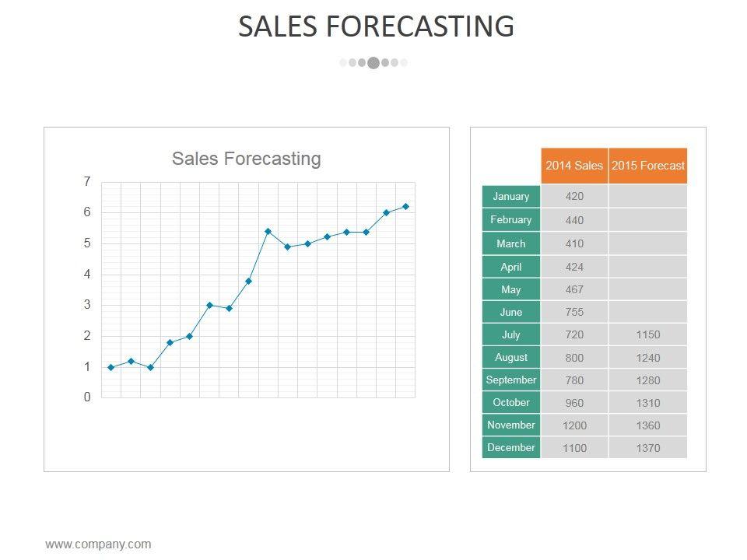Select the January row label
747x560 pixels.
[510, 197]
